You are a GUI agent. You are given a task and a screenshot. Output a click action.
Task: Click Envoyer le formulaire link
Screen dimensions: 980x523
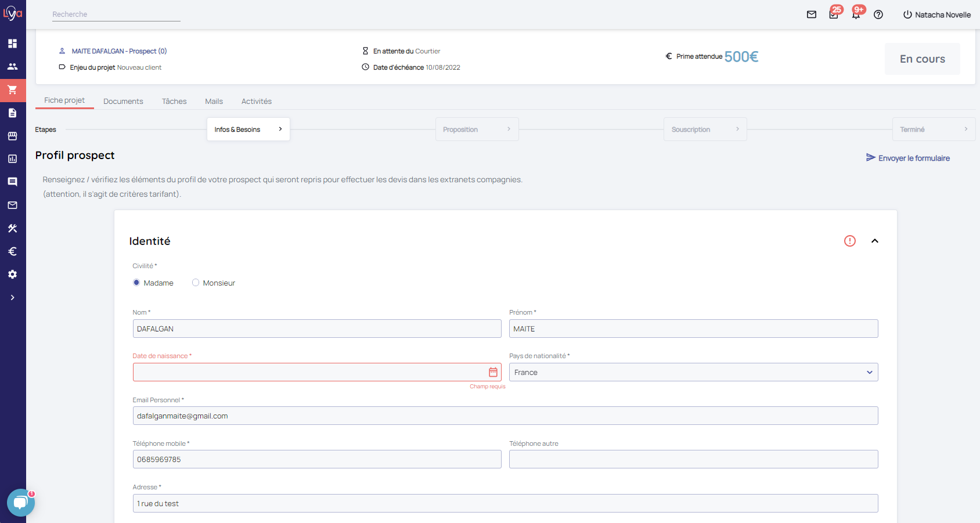click(x=908, y=158)
